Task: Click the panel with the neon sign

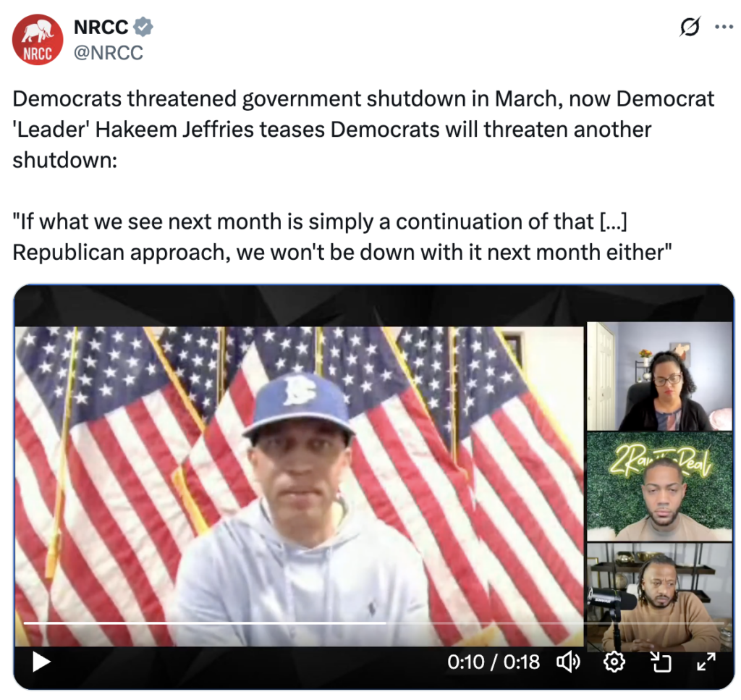Action: point(659,486)
